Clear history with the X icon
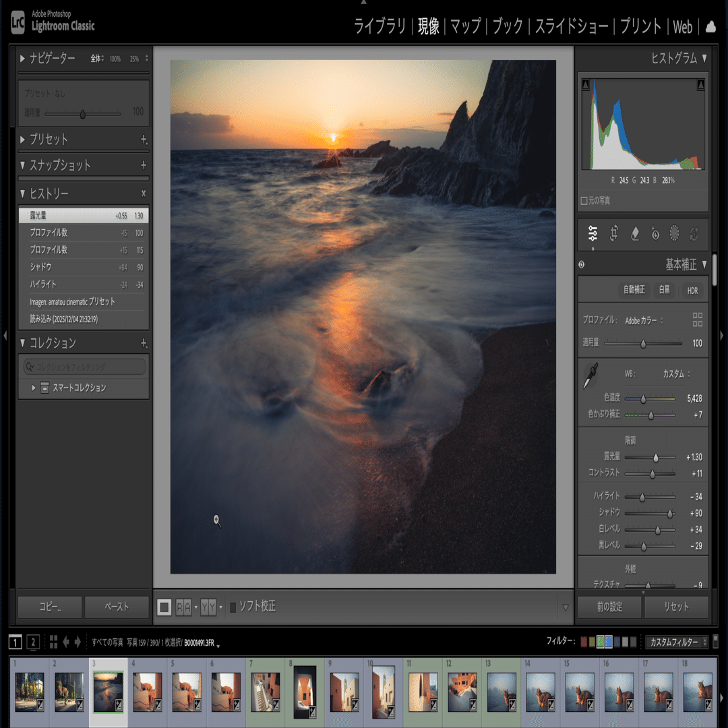728x728 pixels. click(x=144, y=193)
